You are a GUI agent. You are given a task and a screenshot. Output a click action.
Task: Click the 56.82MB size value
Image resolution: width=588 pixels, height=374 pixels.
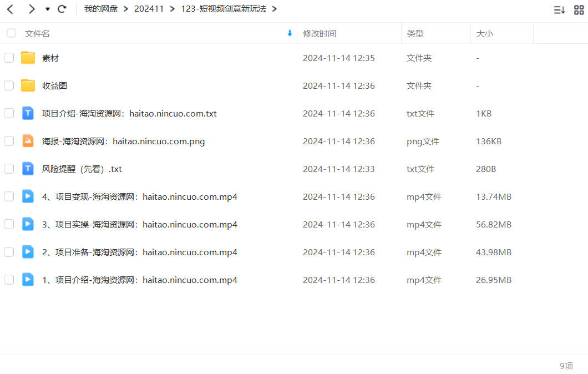[x=494, y=225]
